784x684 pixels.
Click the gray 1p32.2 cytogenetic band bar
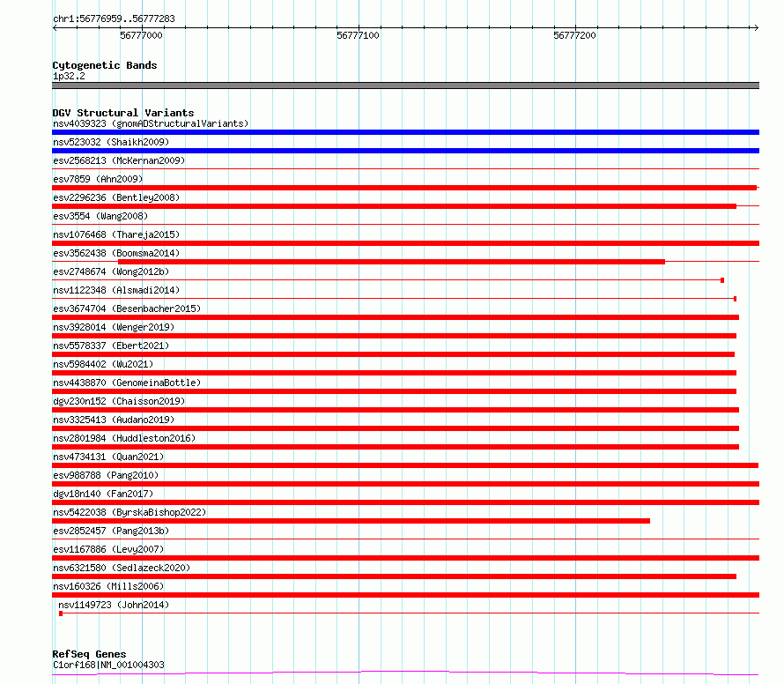[x=405, y=85]
